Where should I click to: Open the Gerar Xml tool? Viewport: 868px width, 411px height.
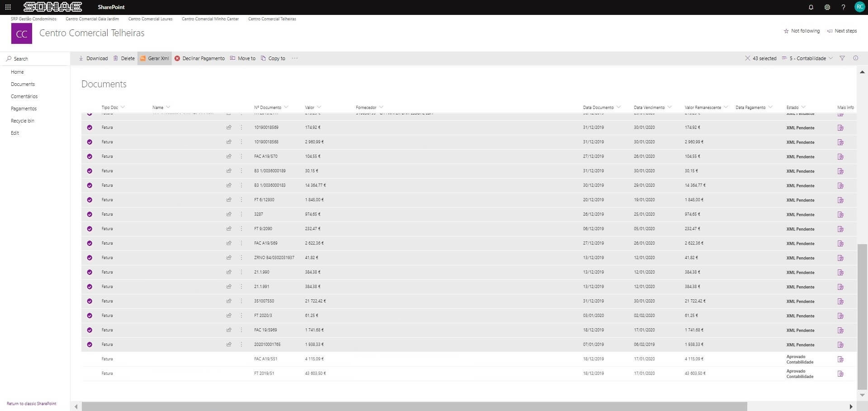[x=154, y=58]
